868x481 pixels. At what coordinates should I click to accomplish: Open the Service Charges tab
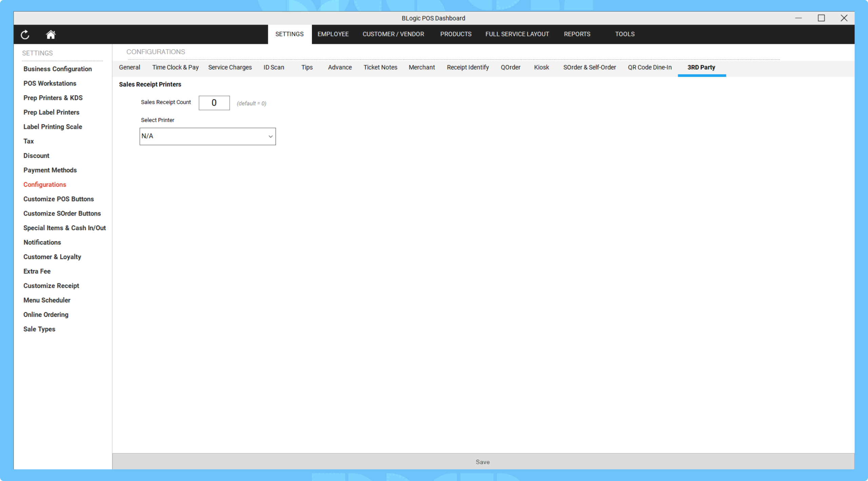[230, 67]
